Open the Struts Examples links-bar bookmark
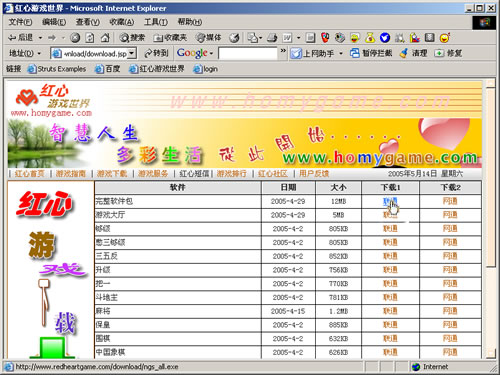 coord(57,69)
